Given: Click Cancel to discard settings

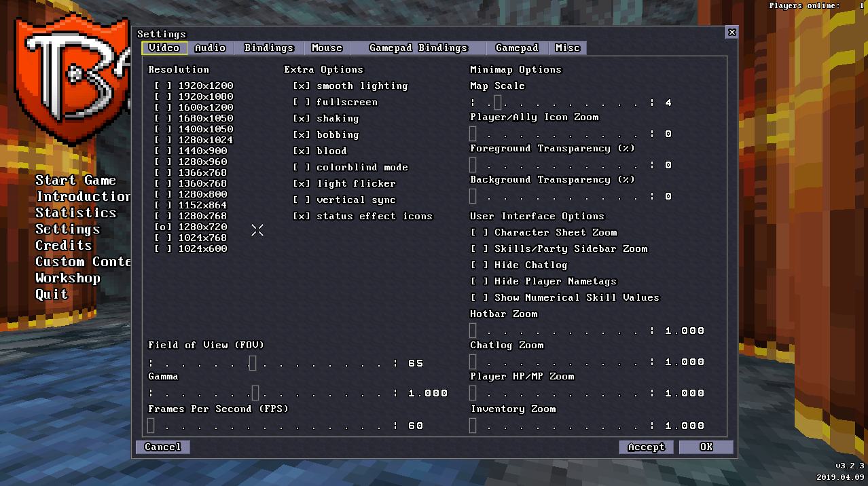Looking at the screenshot, I should 163,447.
